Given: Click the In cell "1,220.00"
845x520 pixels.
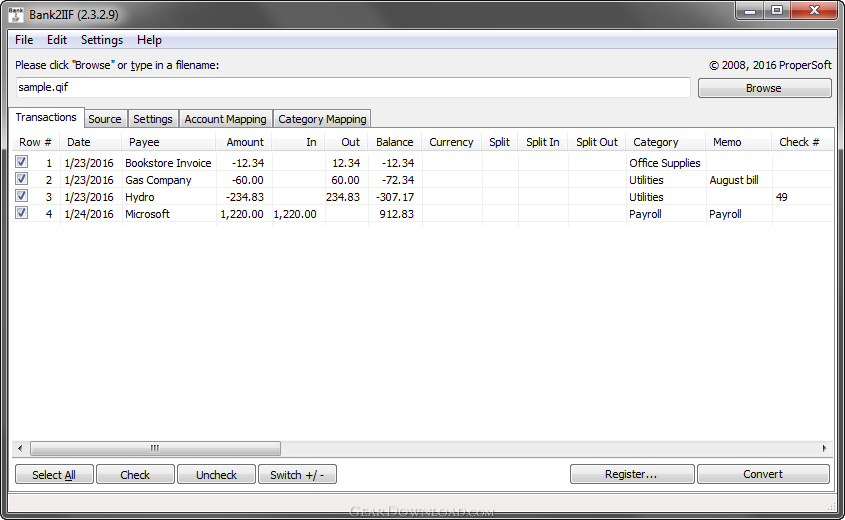Looking at the screenshot, I should pos(295,214).
